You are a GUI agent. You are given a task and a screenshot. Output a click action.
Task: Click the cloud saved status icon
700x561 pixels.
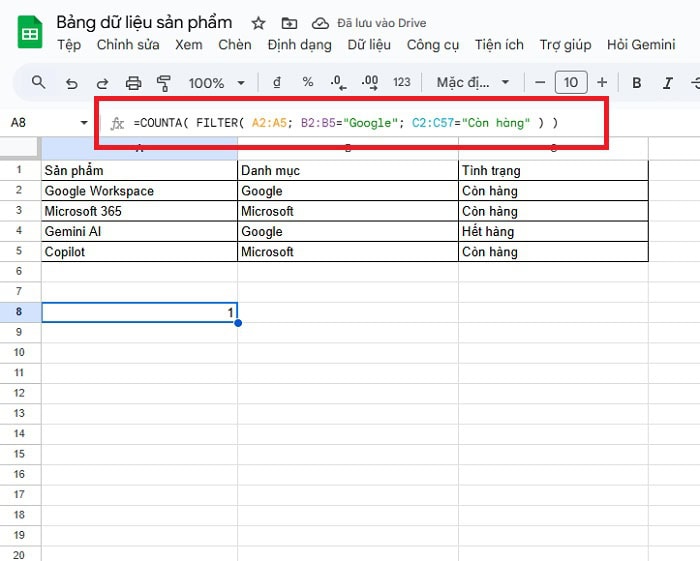(320, 23)
